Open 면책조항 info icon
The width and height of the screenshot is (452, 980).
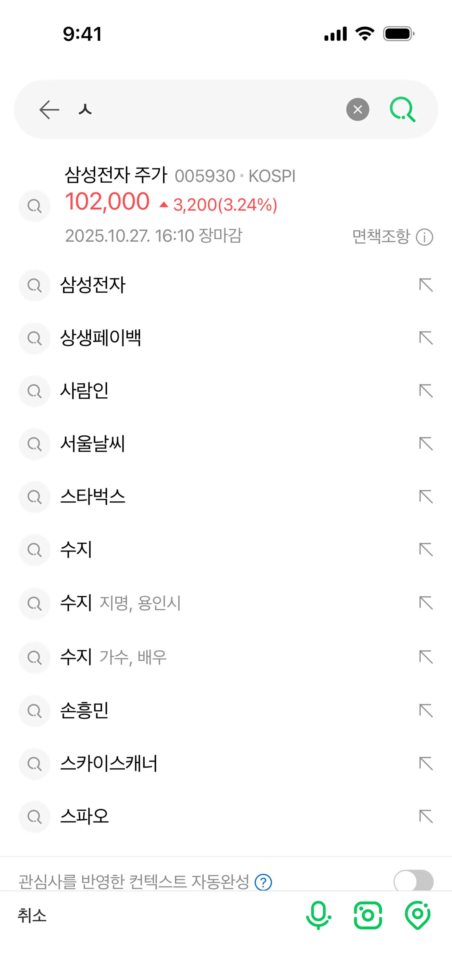coord(425,237)
